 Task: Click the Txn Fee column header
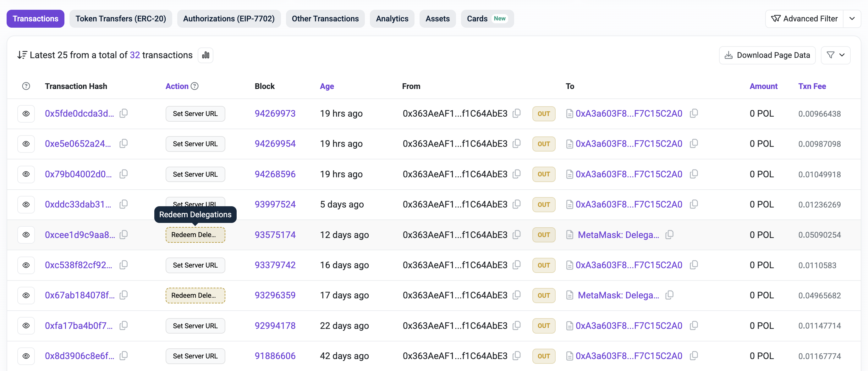click(x=812, y=86)
